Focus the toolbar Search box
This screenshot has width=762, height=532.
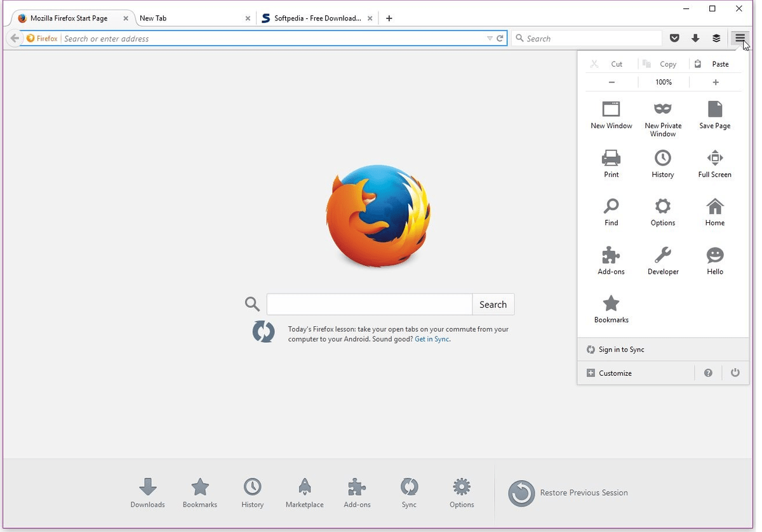[588, 39]
